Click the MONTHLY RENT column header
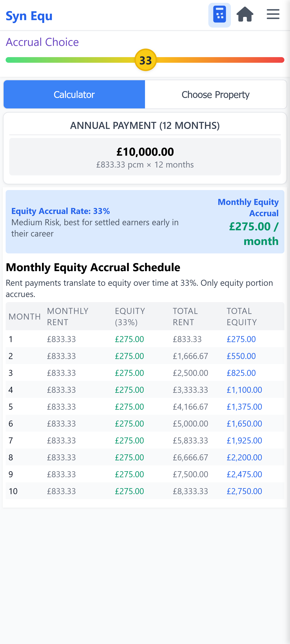This screenshot has height=644, width=290. (x=68, y=317)
